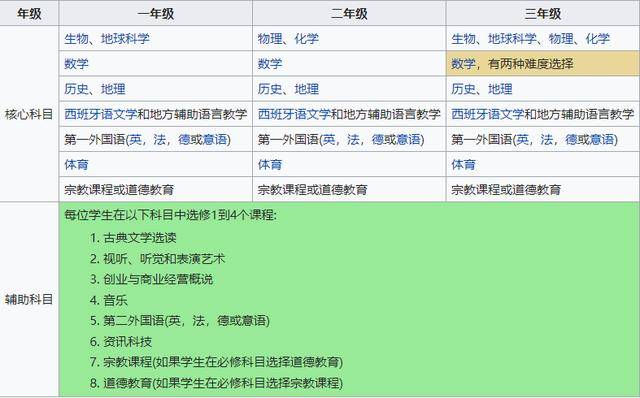Select the 一年级 column header
640x398 pixels.
[x=156, y=13]
